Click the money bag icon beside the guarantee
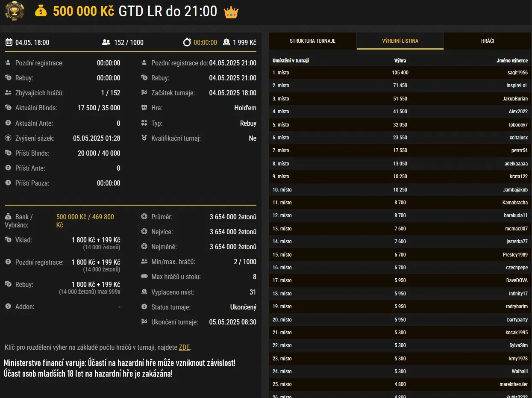 [41, 11]
